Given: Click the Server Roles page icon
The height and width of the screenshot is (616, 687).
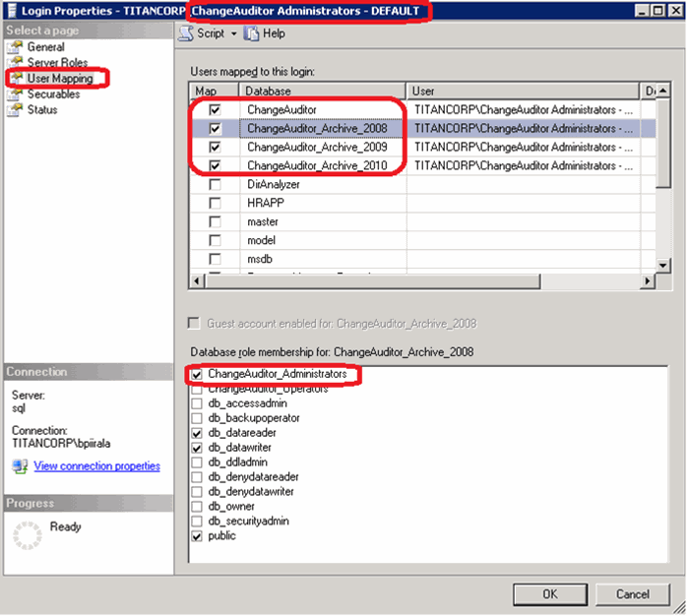Looking at the screenshot, I should tap(16, 62).
